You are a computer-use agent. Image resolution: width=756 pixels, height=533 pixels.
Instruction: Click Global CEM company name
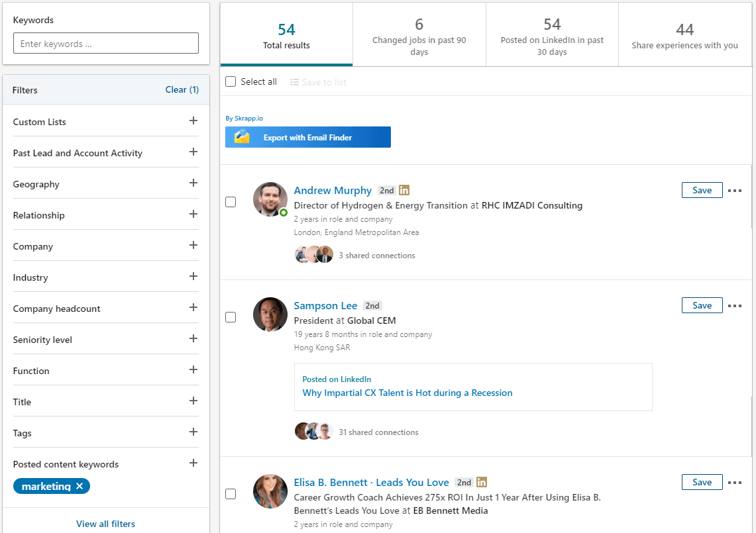click(371, 320)
